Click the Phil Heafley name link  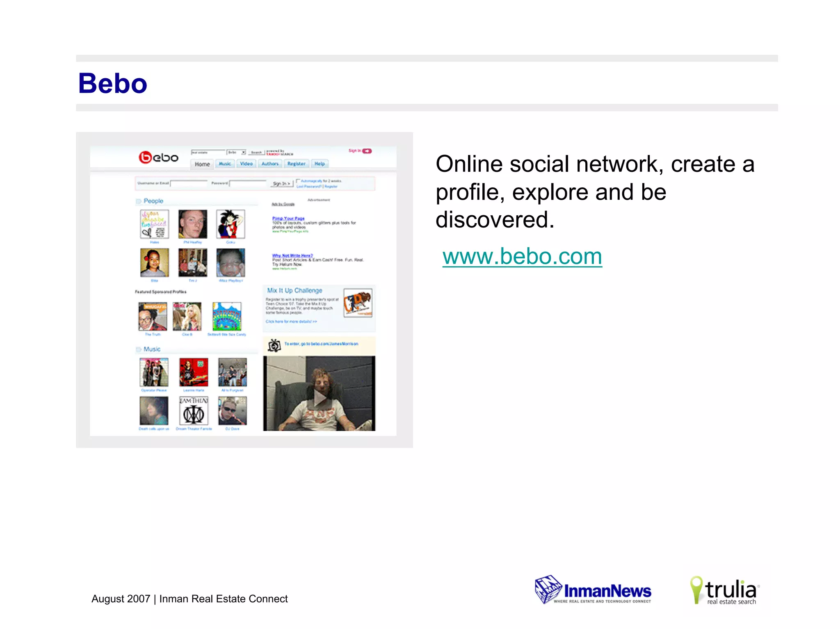(x=193, y=242)
